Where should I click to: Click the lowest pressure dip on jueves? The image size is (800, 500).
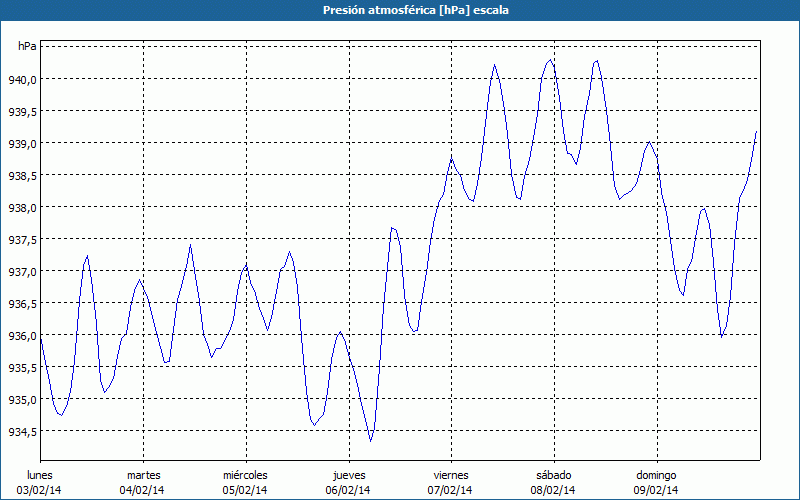pos(371,440)
